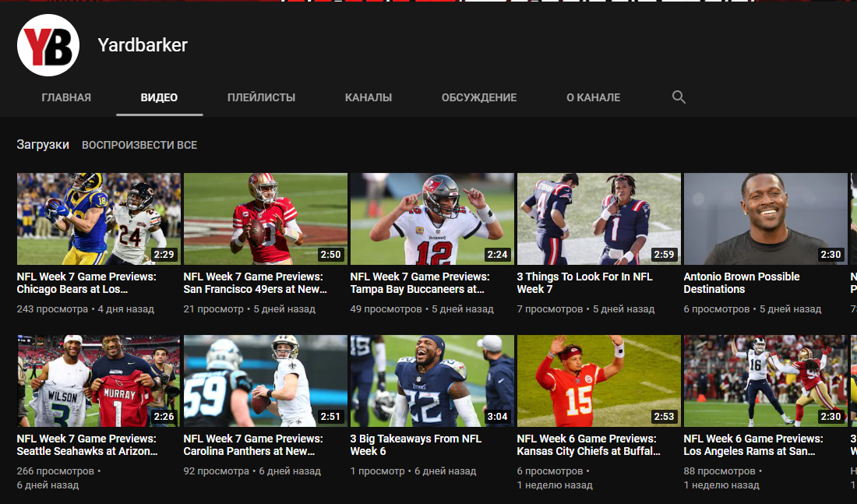Open the channel search magnifier icon
Viewport: 857px width, 504px height.
pos(679,97)
